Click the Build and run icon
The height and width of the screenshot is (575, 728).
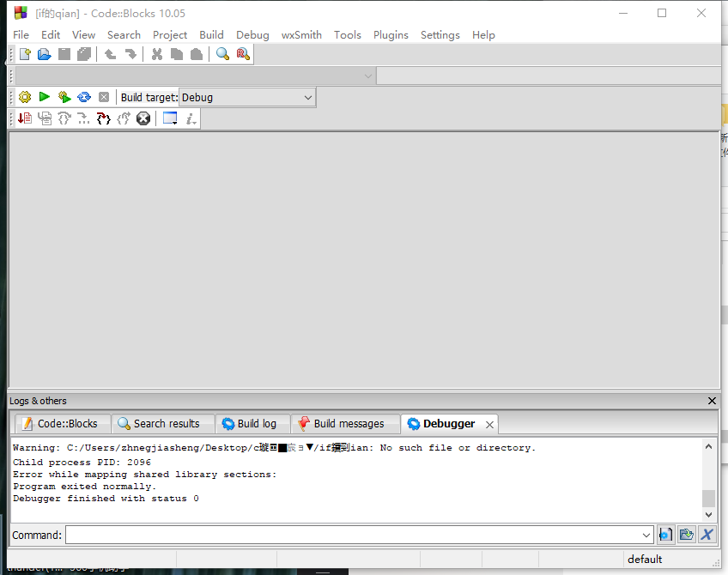point(64,97)
